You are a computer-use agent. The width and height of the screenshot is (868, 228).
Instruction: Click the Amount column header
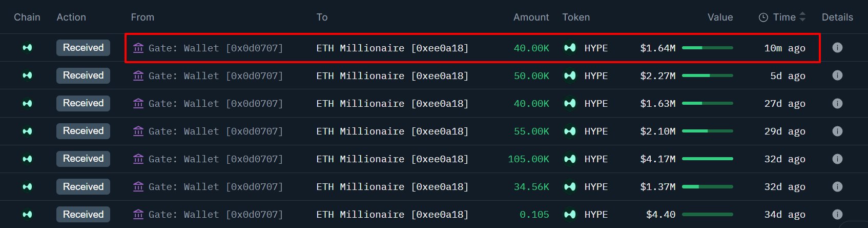[531, 17]
